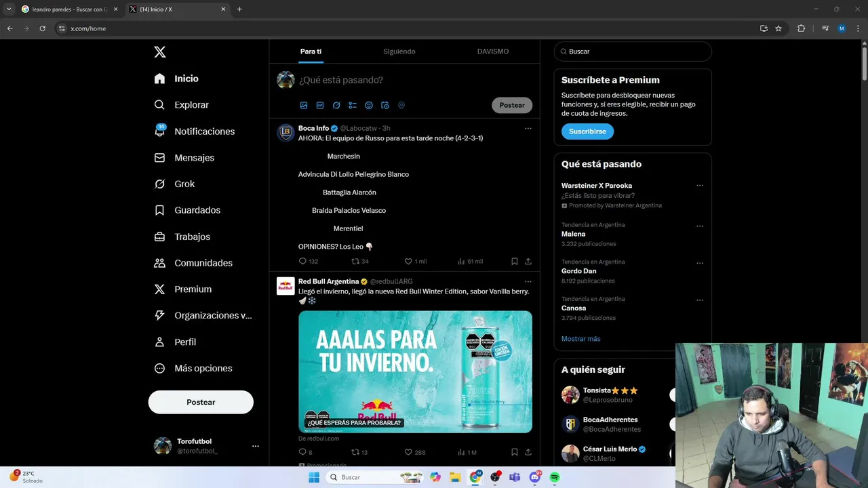Open Mensajes in the sidebar
Viewport: 868px width, 488px height.
pyautogui.click(x=184, y=157)
